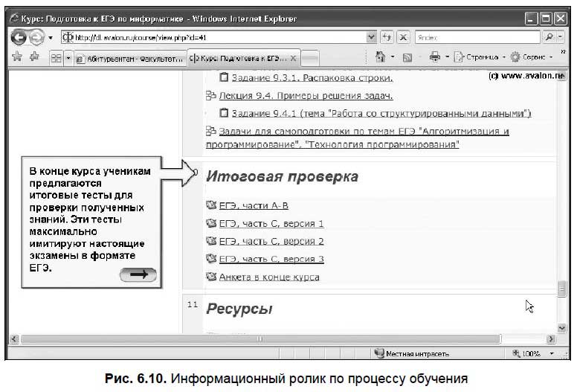Click the Итоговая проверка section heading
The height and width of the screenshot is (392, 577).
click(x=282, y=177)
